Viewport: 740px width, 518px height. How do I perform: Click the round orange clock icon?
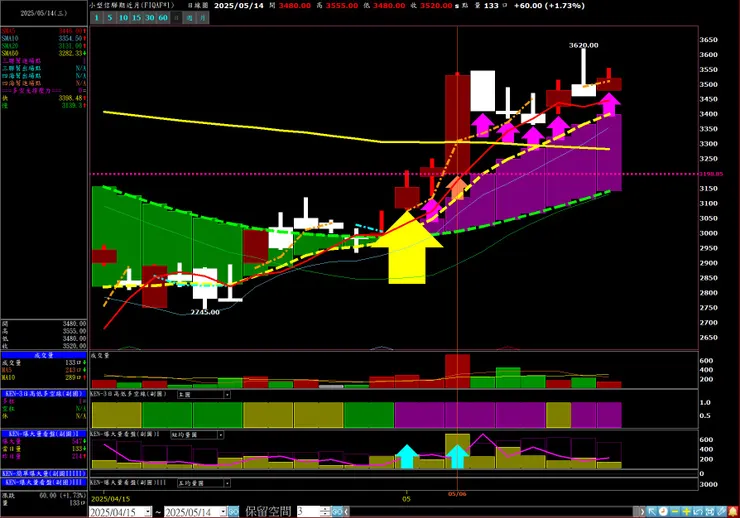click(663, 511)
